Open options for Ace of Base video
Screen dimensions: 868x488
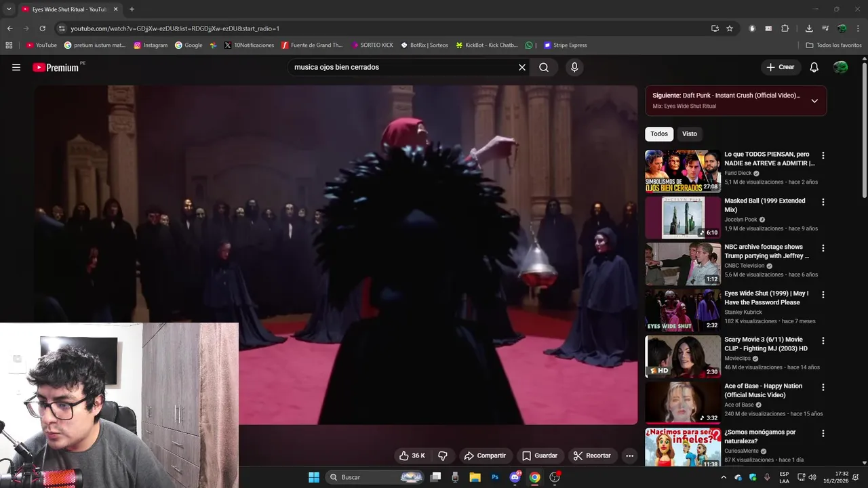click(823, 387)
